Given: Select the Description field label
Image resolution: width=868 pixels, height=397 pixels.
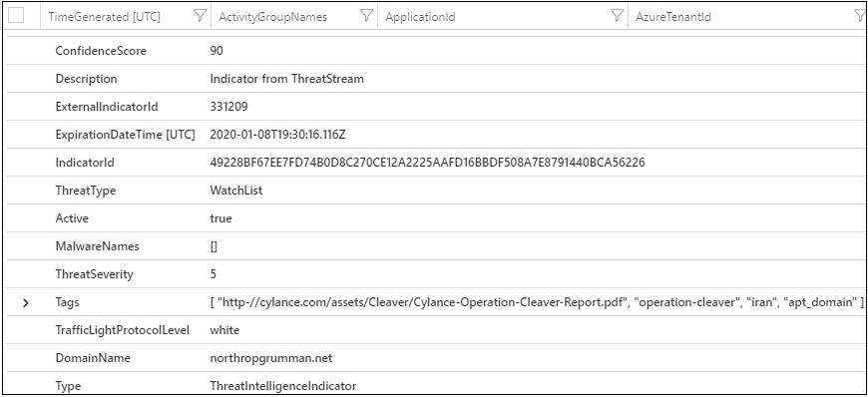Looking at the screenshot, I should click(87, 79).
